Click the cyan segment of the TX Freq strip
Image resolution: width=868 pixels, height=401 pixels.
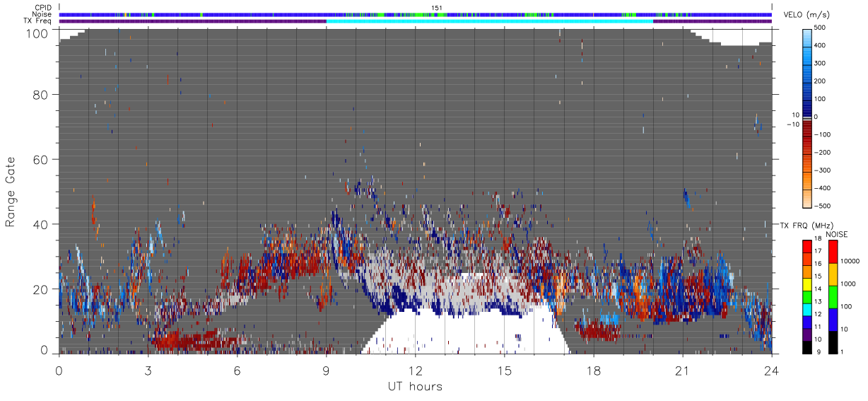(x=489, y=21)
